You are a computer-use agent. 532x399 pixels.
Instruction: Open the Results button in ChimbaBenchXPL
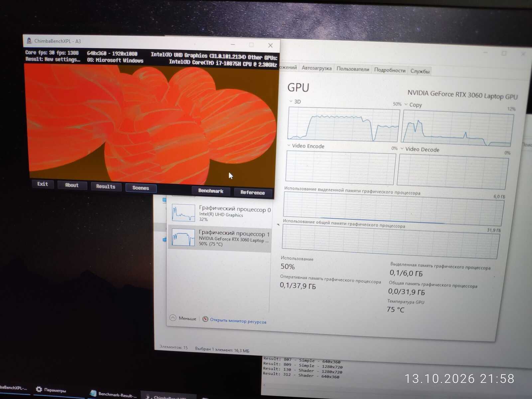point(106,187)
